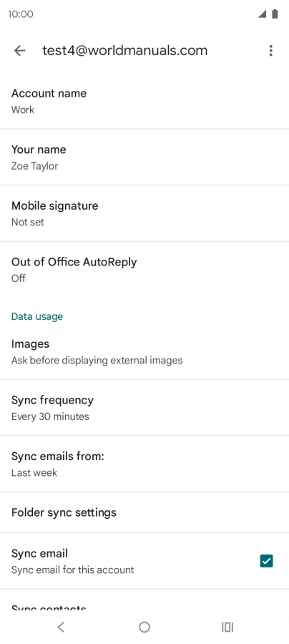The width and height of the screenshot is (289, 644).
Task: Tap the Android back navigation button
Action: point(61,627)
